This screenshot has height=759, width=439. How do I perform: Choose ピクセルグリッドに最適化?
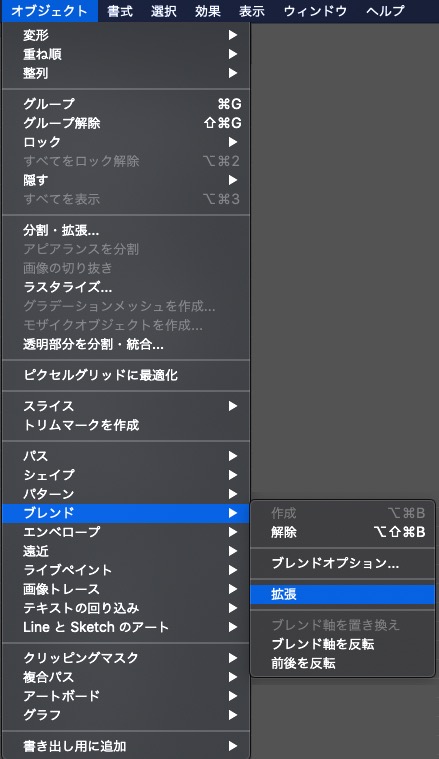coord(126,375)
